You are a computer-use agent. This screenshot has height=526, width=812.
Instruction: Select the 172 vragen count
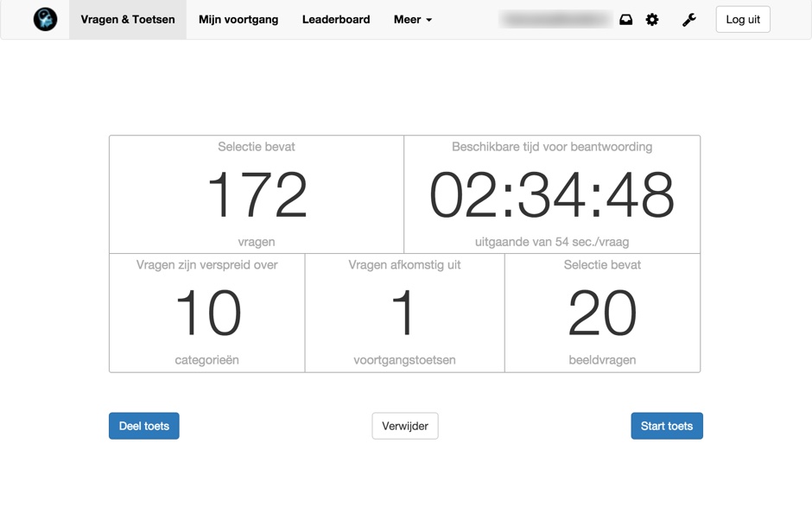(257, 195)
